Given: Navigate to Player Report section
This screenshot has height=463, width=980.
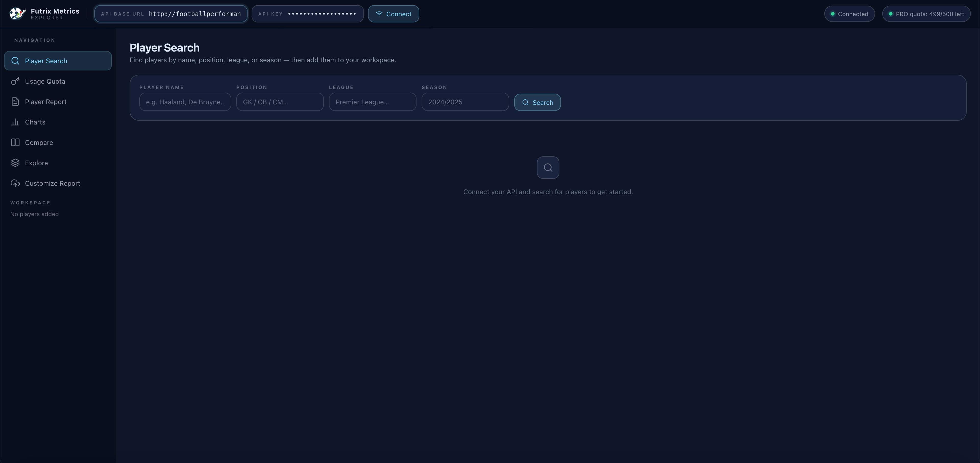Looking at the screenshot, I should click(x=45, y=102).
